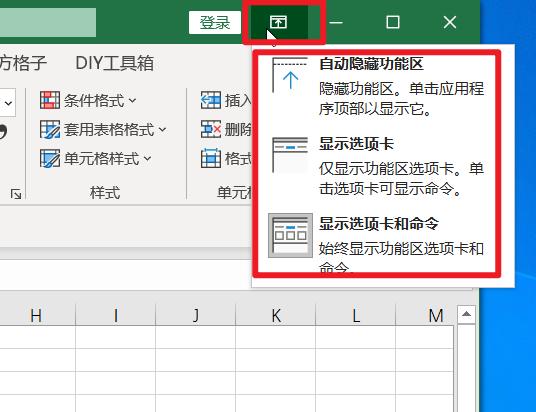The height and width of the screenshot is (412, 536).
Task: Click the 插入 cells icon
Action: pos(211,100)
